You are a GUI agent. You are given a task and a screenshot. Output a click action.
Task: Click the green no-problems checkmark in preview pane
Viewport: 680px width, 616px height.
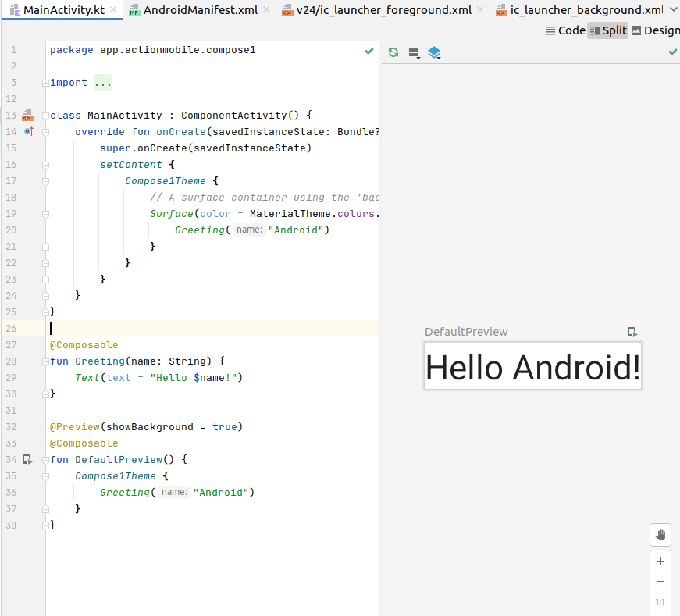click(671, 53)
